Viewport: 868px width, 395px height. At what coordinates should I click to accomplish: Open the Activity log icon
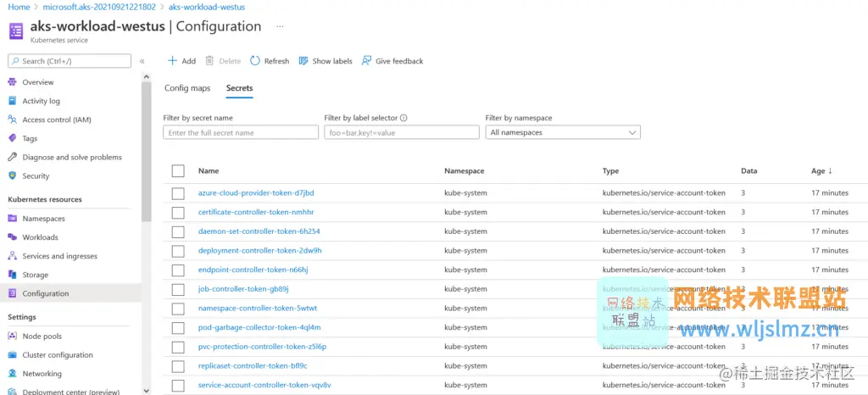[12, 101]
